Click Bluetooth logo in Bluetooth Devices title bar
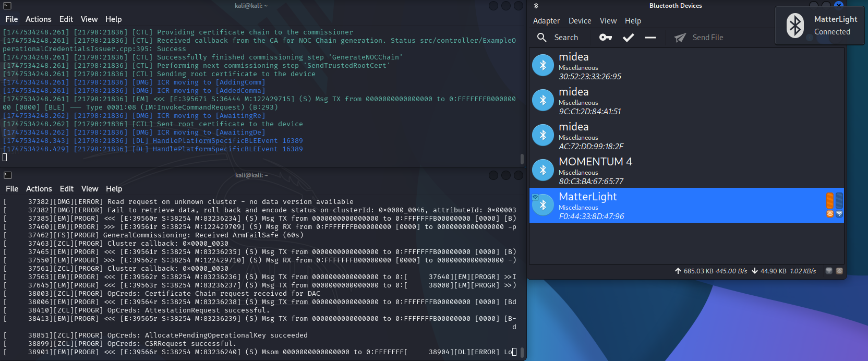The image size is (868, 361). click(536, 6)
